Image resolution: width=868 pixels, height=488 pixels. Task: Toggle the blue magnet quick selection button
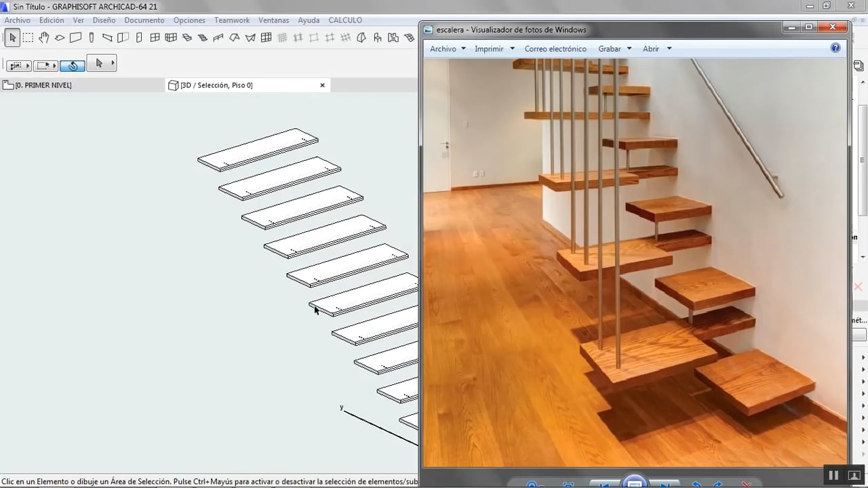pyautogui.click(x=72, y=66)
